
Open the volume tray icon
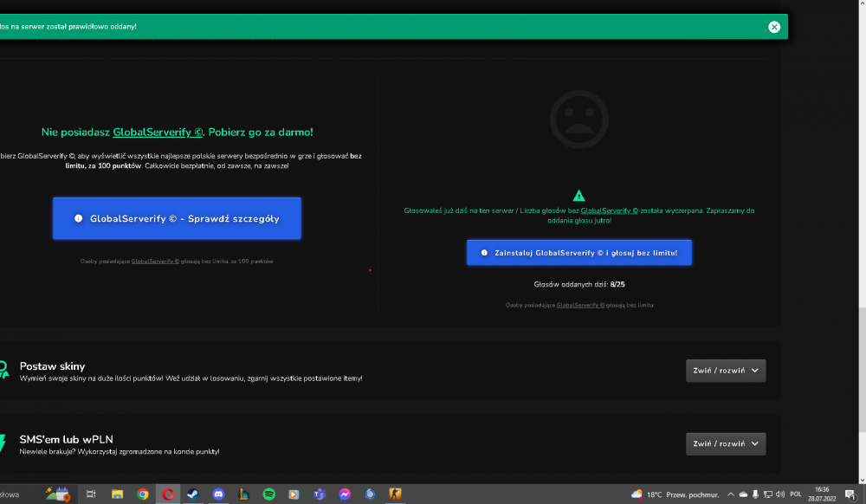780,494
